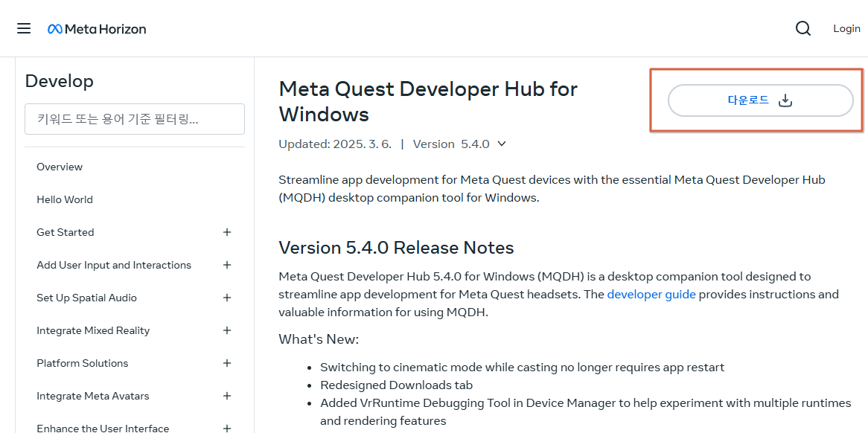868x433 pixels.
Task: Click the plus icon beside Platform Solutions
Action: [x=227, y=363]
